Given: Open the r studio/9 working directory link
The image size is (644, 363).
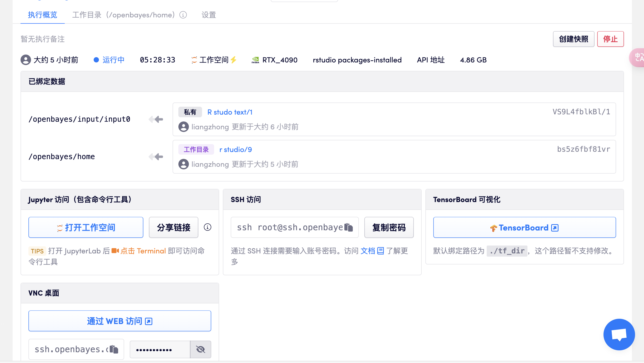Looking at the screenshot, I should (x=236, y=150).
